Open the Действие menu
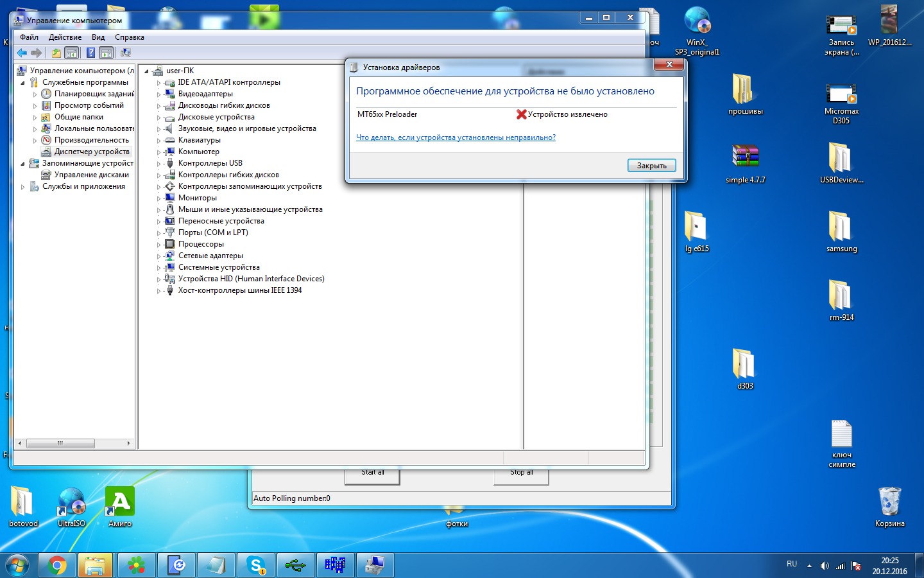 tap(65, 37)
